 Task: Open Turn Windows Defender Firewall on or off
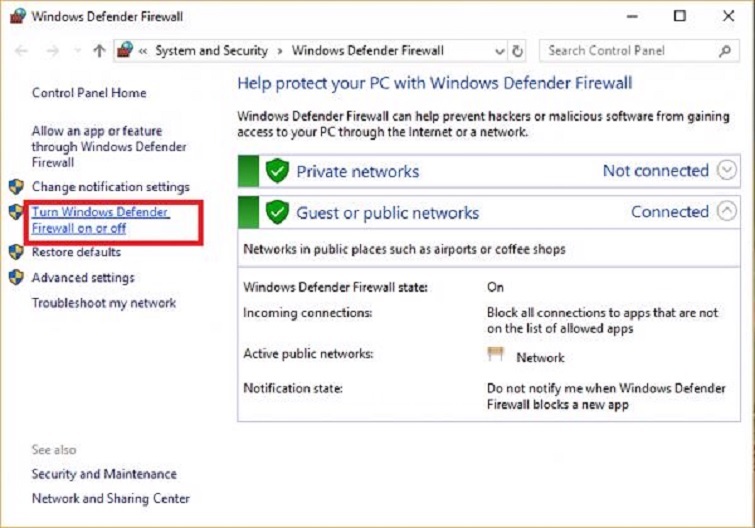[x=100, y=221]
